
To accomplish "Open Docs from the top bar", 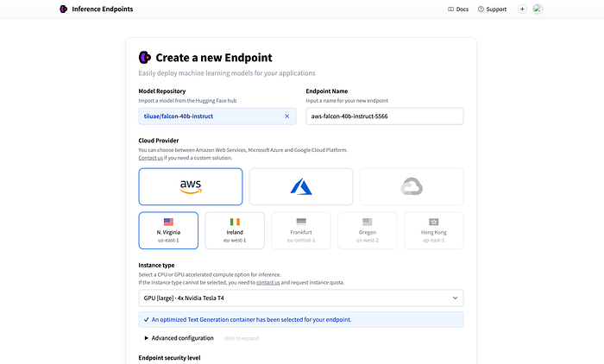I will [x=458, y=9].
